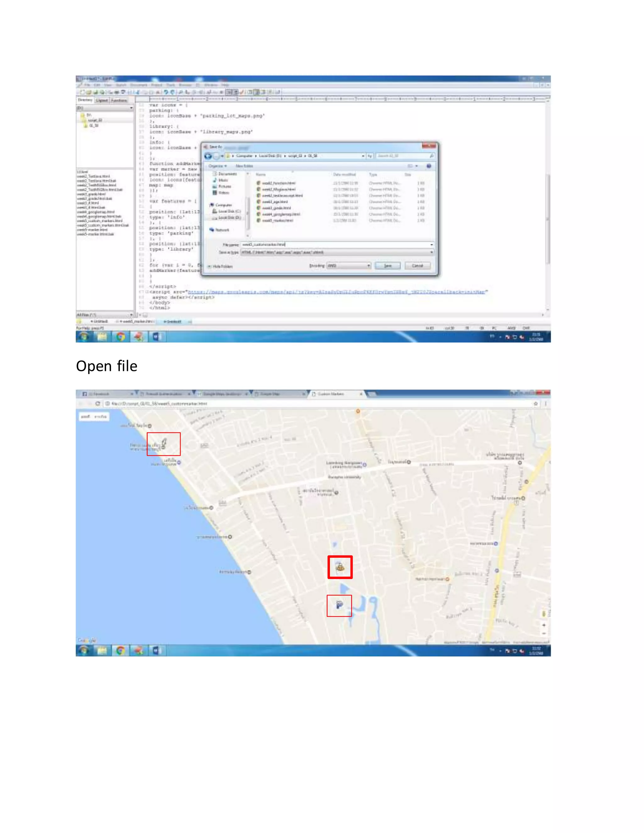Open the Encoding ANSI dropdown
Screen dimensions: 644x833
coord(349,266)
